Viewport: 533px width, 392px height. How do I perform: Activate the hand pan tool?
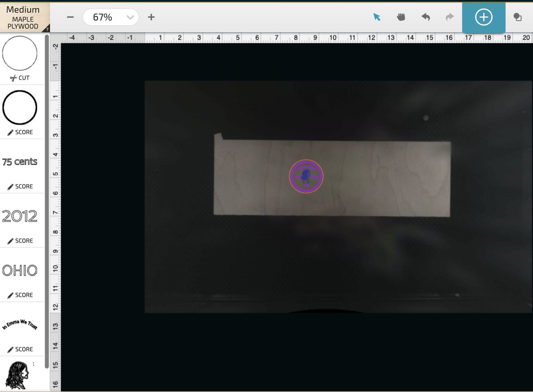pyautogui.click(x=401, y=17)
